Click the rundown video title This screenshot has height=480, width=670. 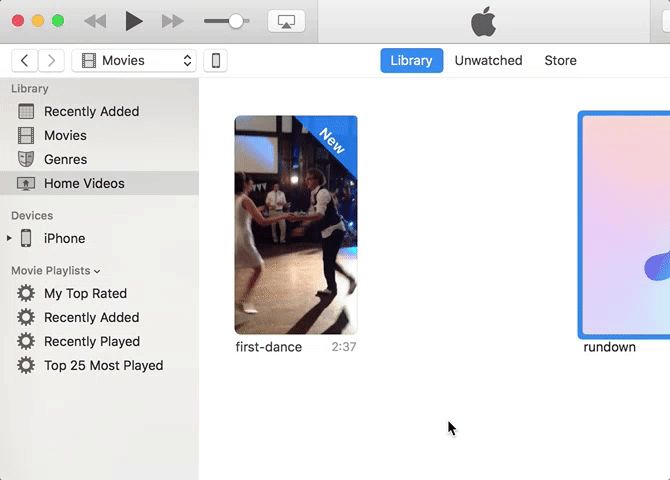click(609, 347)
